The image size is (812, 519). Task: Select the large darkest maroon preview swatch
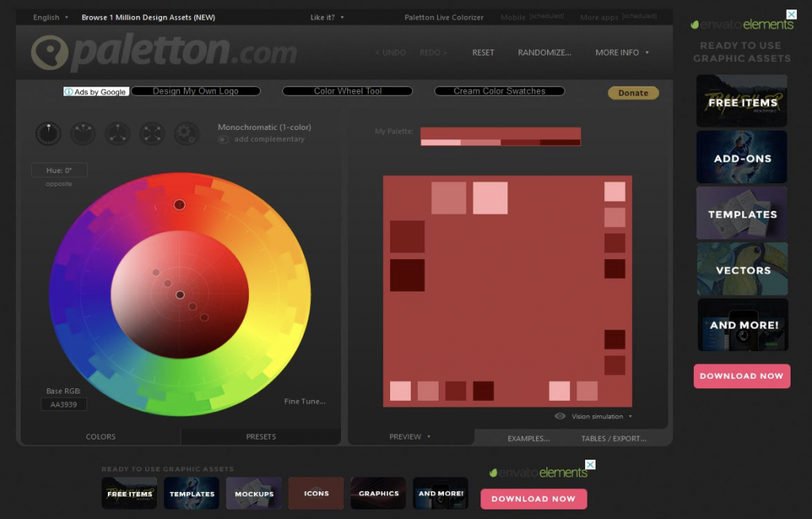pyautogui.click(x=407, y=275)
